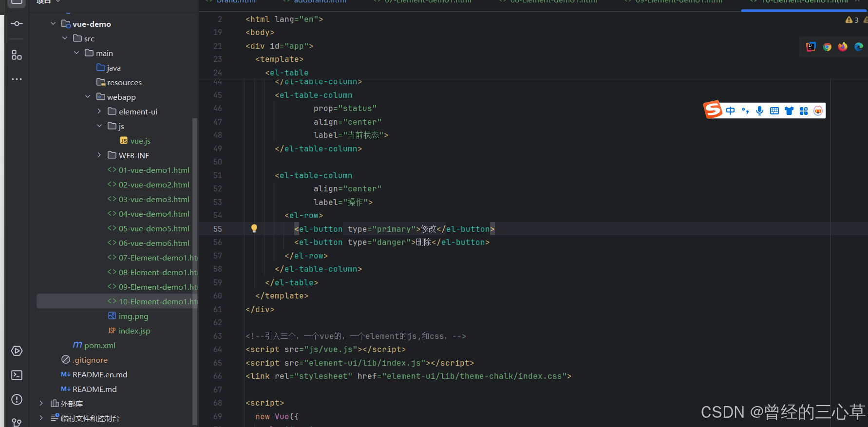The image size is (868, 427).
Task: Expand the WEB-INF folder
Action: (99, 155)
